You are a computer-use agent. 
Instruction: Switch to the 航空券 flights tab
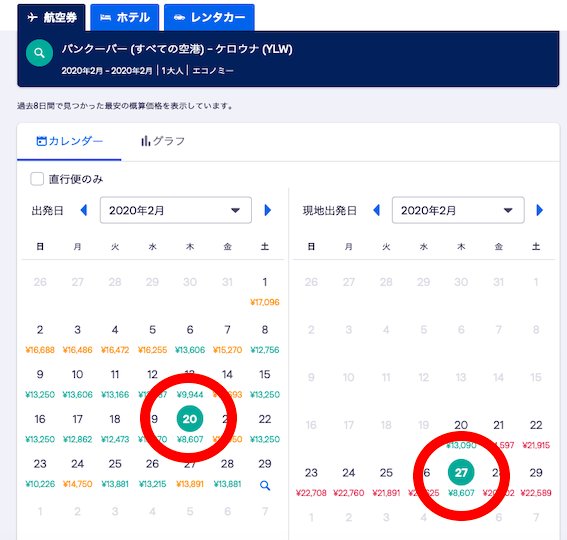pos(51,17)
